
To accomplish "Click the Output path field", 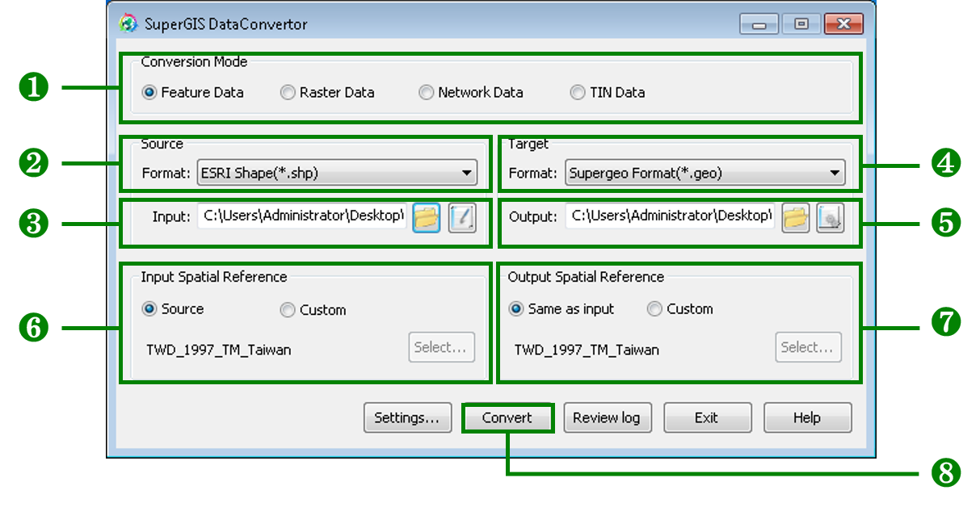I will pos(670,216).
